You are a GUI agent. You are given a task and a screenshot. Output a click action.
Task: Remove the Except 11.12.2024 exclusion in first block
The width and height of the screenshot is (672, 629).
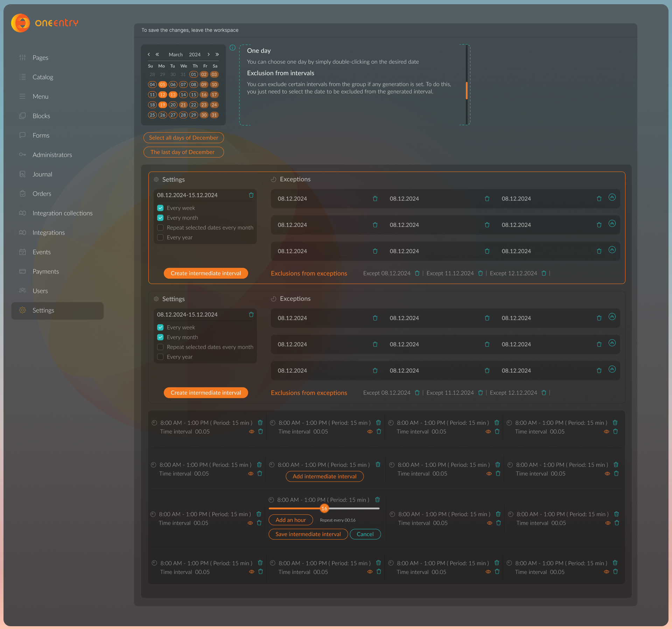[x=480, y=273]
